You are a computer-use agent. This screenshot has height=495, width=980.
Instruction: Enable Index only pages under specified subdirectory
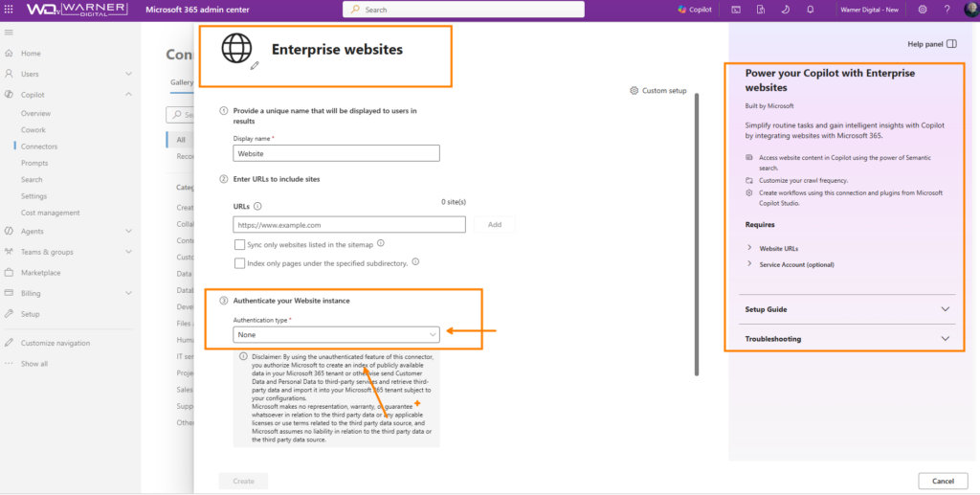239,263
